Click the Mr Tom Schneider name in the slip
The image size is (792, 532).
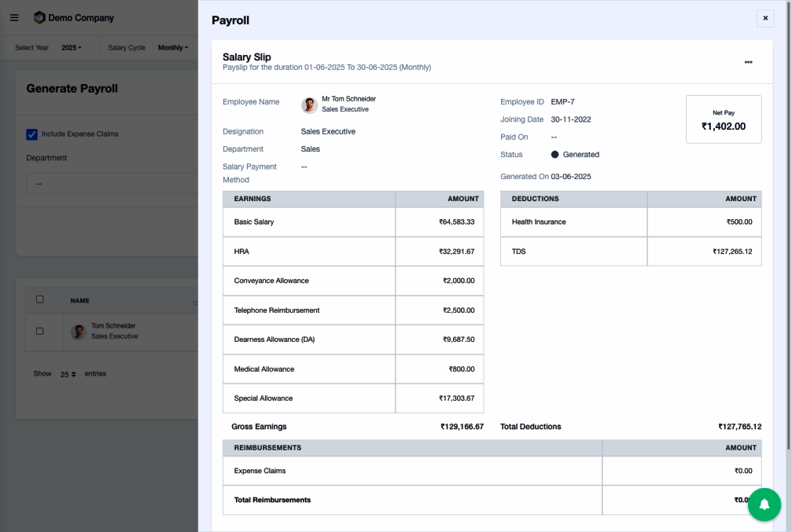pos(348,99)
